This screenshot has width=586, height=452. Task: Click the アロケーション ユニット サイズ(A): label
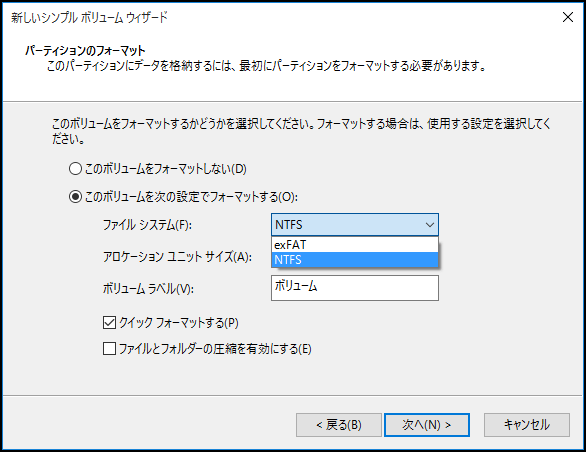178,256
